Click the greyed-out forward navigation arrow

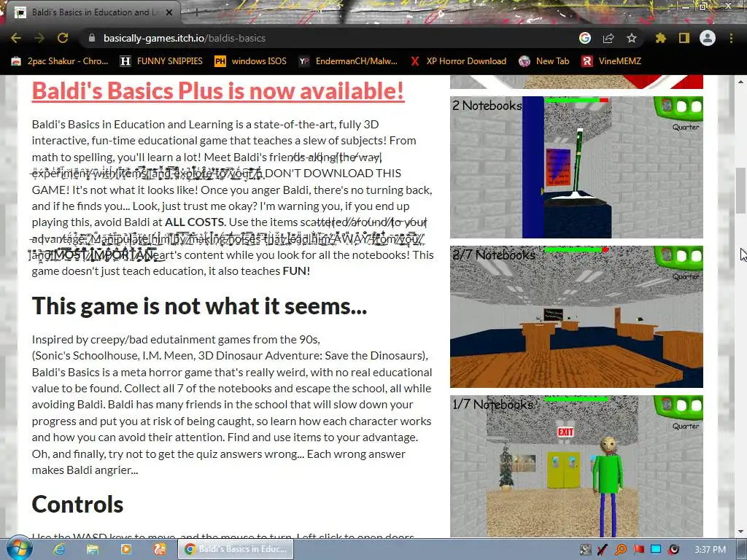(x=39, y=38)
